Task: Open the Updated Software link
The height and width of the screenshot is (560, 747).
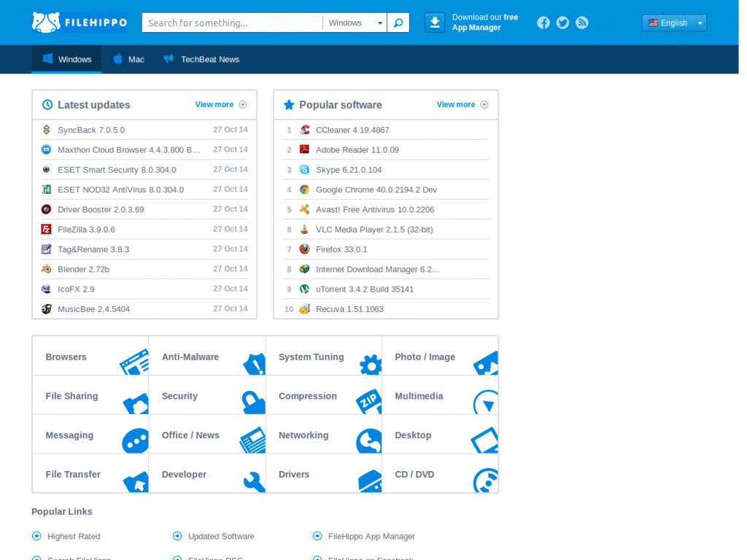Action: [221, 536]
